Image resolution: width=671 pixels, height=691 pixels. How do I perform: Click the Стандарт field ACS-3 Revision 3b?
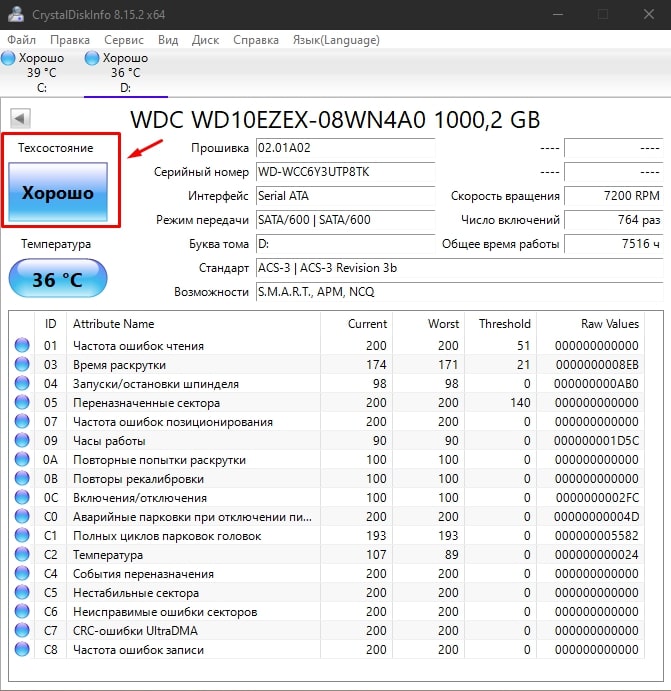coord(460,267)
